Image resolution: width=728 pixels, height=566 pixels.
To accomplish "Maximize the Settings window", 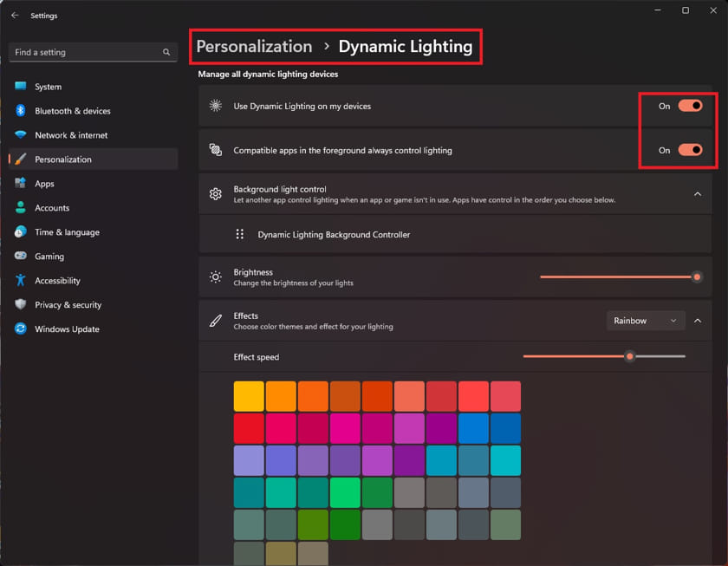I will tap(686, 10).
